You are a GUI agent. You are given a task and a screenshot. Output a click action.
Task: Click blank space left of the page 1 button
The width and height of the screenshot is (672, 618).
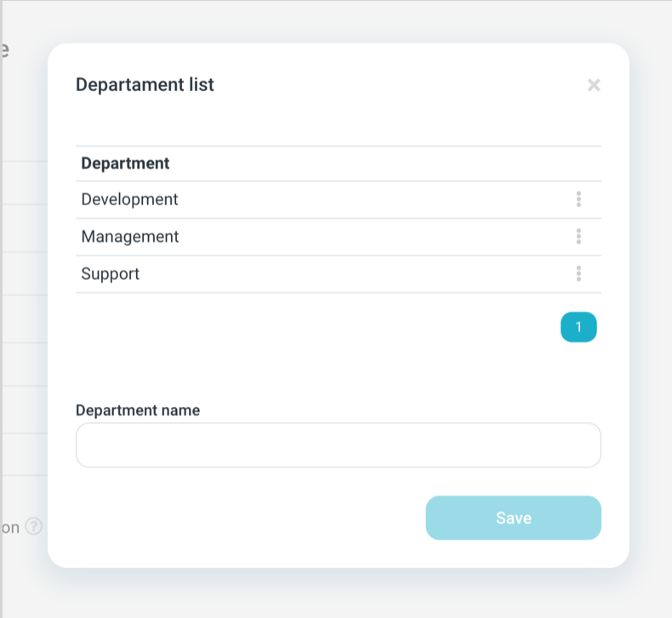click(x=340, y=327)
